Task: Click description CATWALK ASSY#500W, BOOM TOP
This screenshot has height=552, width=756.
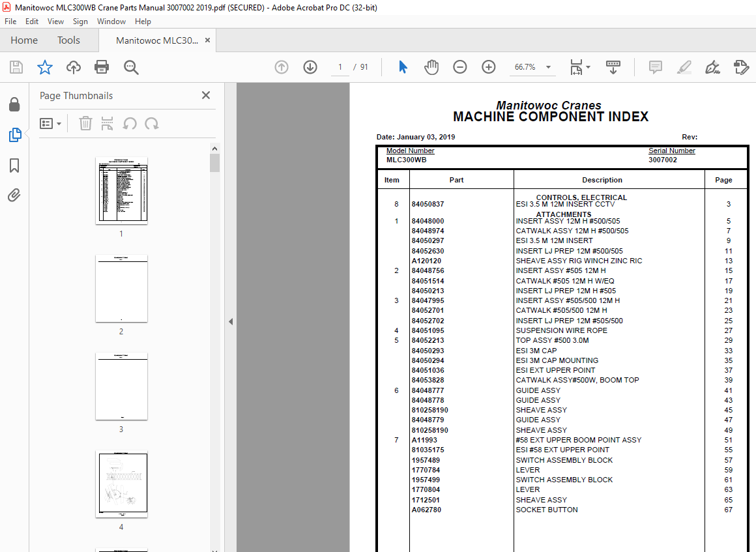Action: (577, 380)
